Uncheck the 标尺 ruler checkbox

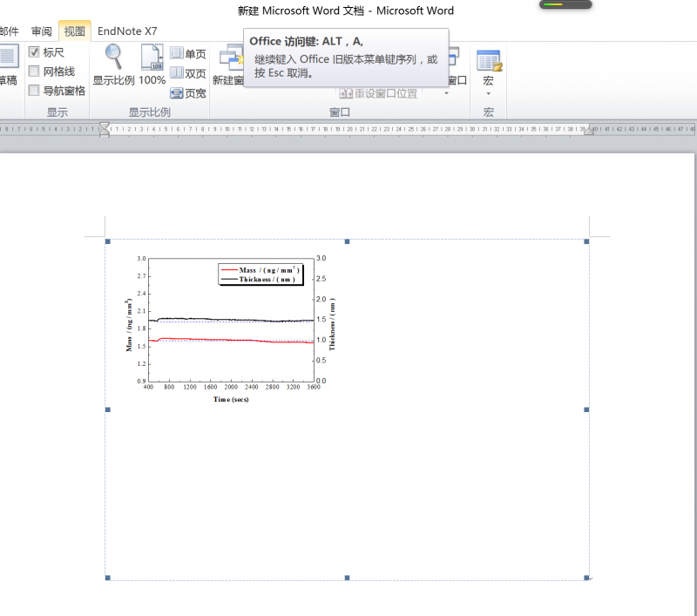pyautogui.click(x=34, y=52)
